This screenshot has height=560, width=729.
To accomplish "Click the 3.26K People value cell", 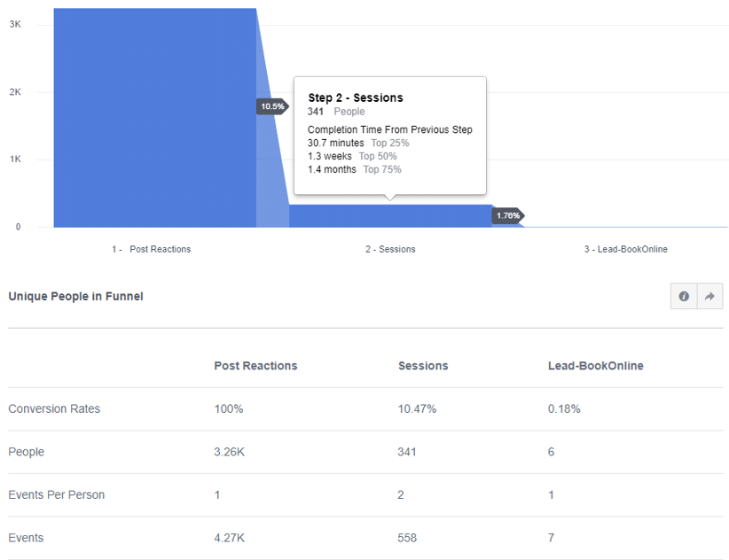I will [229, 452].
